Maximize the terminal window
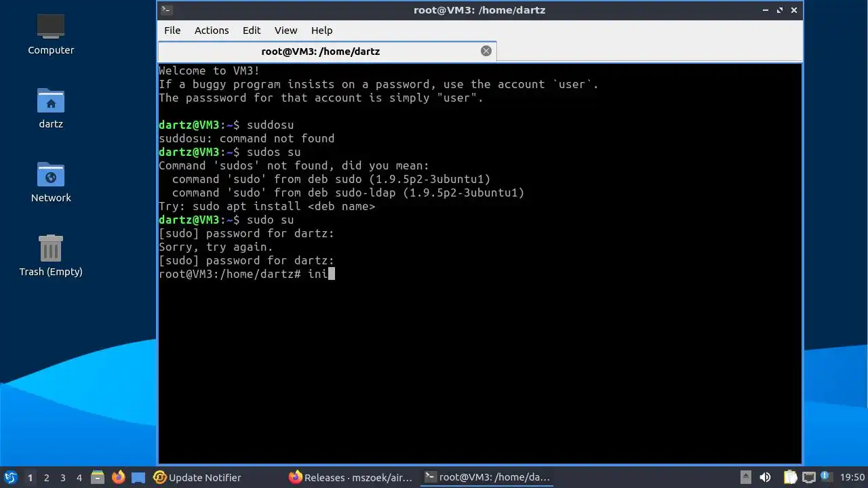This screenshot has width=868, height=488. point(780,10)
